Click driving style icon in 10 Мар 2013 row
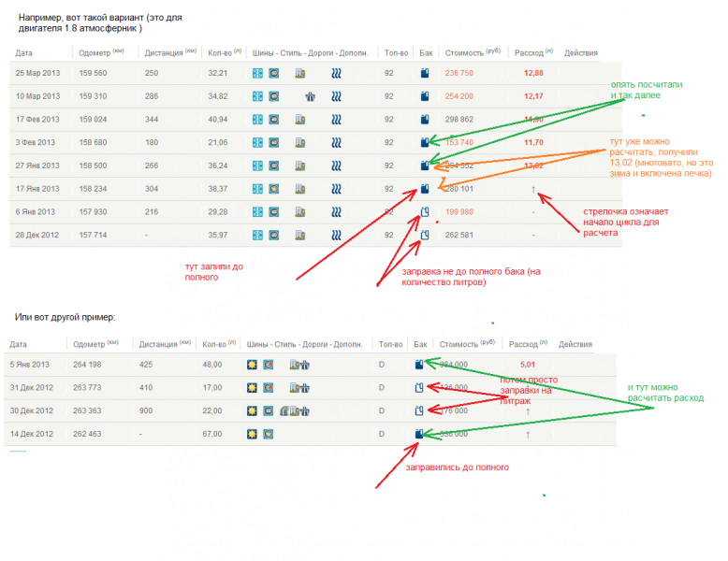 coord(274,96)
